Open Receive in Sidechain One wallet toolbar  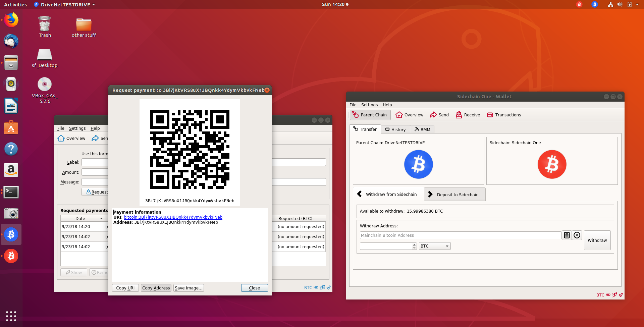pyautogui.click(x=468, y=115)
